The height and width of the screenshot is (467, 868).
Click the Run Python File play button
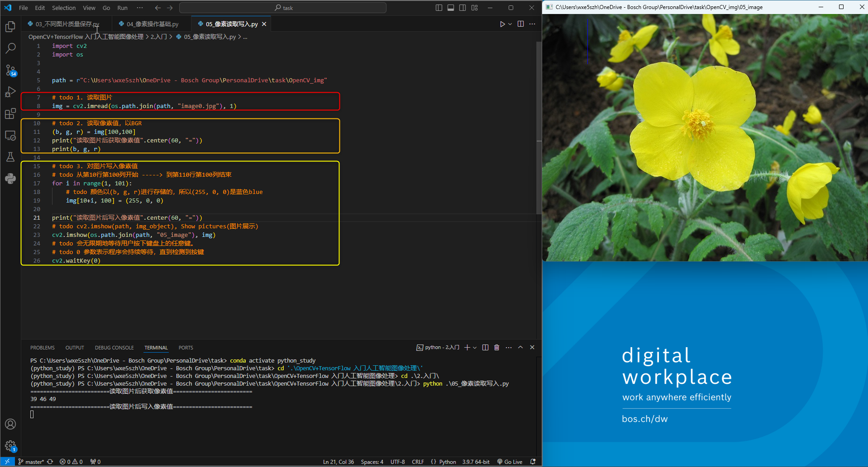[502, 24]
